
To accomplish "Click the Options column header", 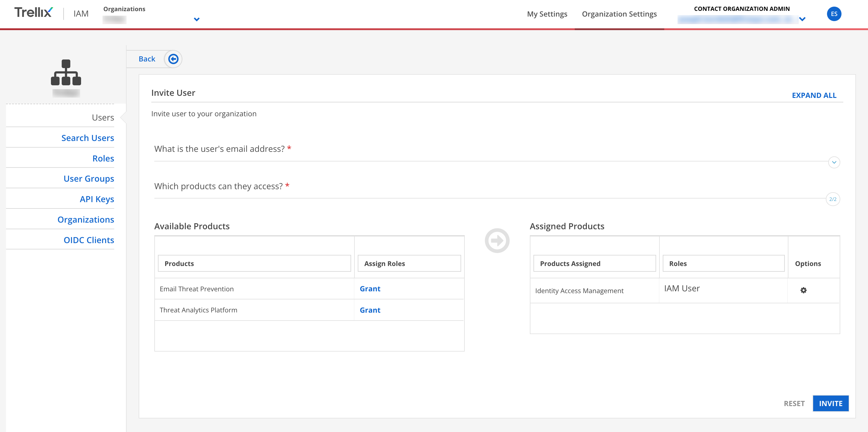I will 808,264.
